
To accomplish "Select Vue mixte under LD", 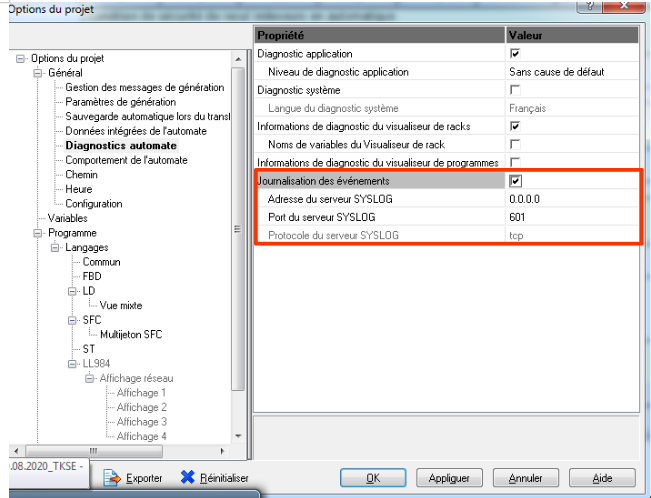I will (121, 306).
